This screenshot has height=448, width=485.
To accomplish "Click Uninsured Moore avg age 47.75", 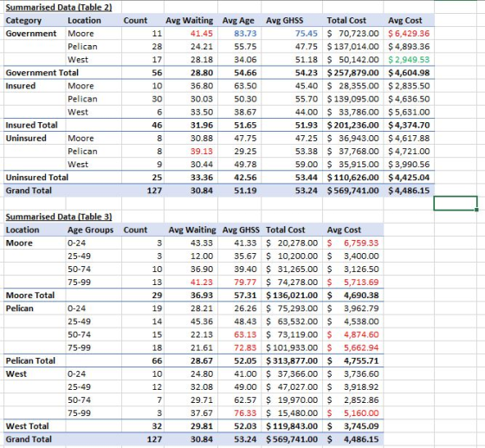I will pyautogui.click(x=245, y=138).
